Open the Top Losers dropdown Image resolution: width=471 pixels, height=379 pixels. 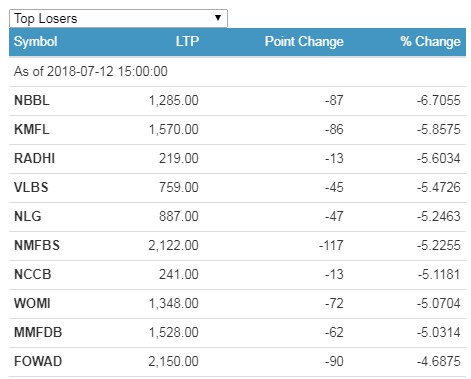pos(118,18)
